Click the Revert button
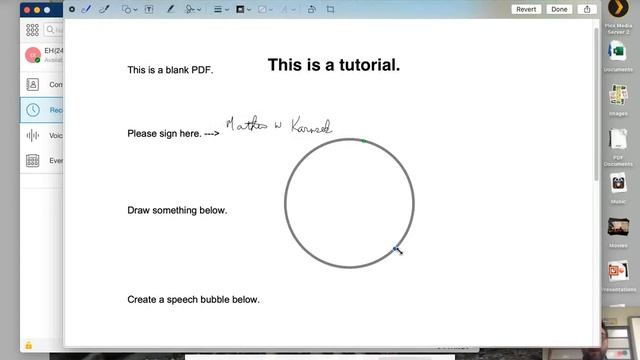 click(526, 9)
